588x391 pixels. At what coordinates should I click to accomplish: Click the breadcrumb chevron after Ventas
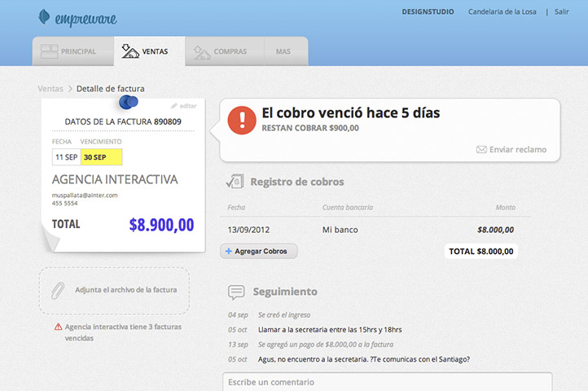coord(70,89)
